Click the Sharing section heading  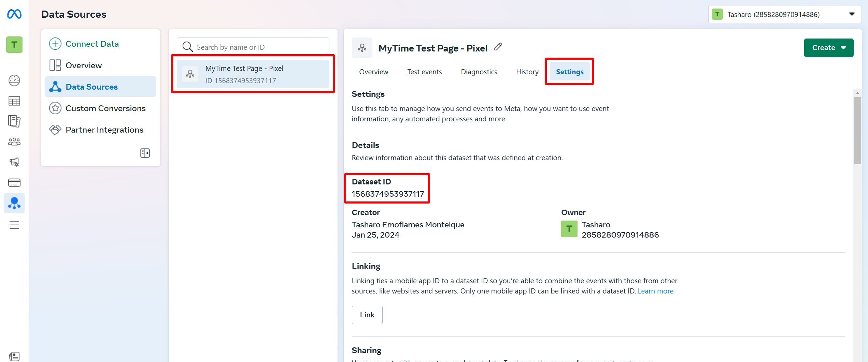coord(367,350)
